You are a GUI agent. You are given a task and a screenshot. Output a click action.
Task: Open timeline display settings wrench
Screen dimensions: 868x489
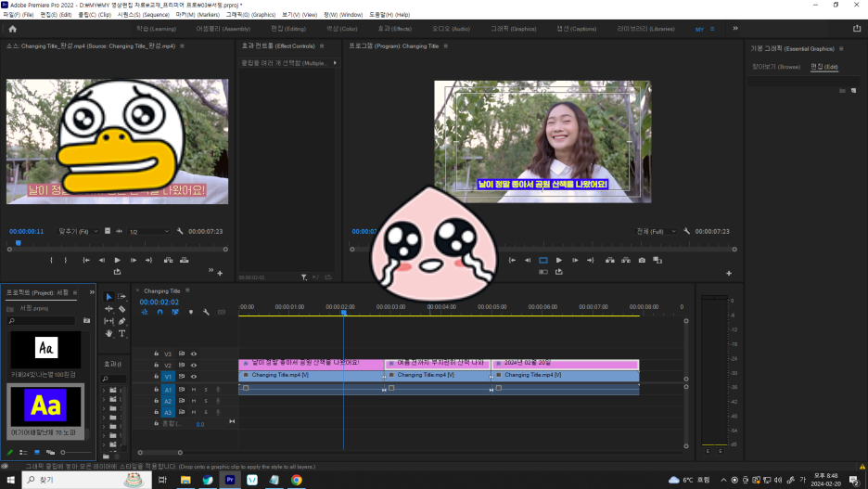coord(206,313)
